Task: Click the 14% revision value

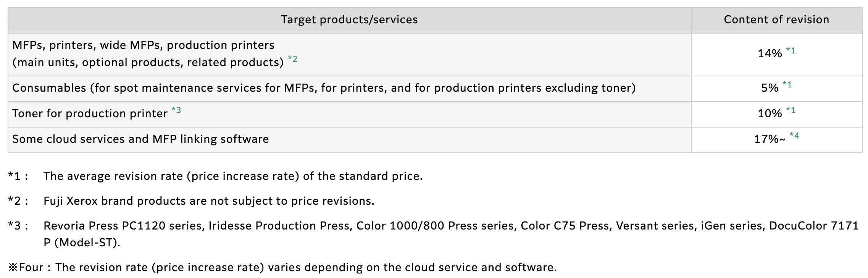Action: (770, 53)
